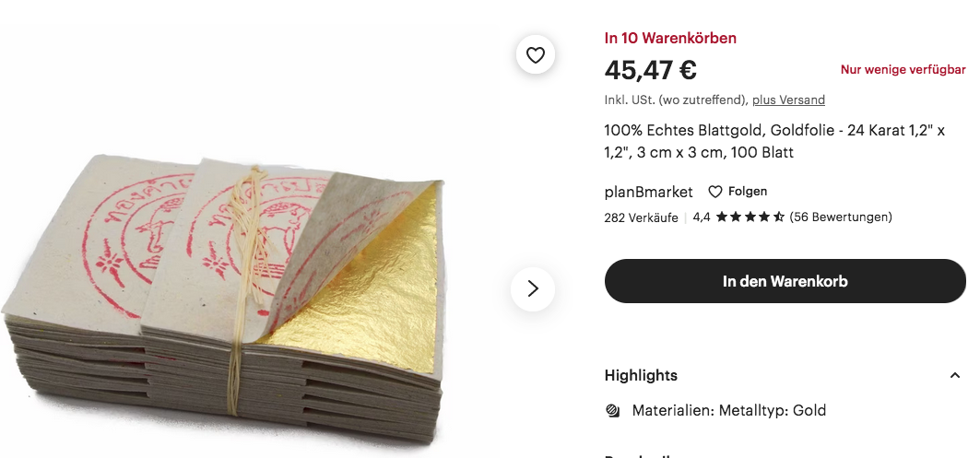Click Materialien: Metalltyp: Gold text

point(728,410)
